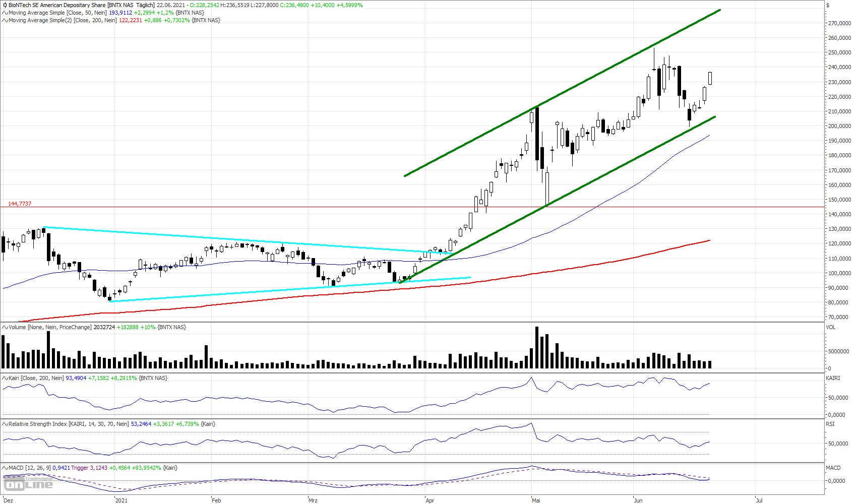Click the volume value 2032724
The width and height of the screenshot is (857, 504).
pyautogui.click(x=104, y=327)
